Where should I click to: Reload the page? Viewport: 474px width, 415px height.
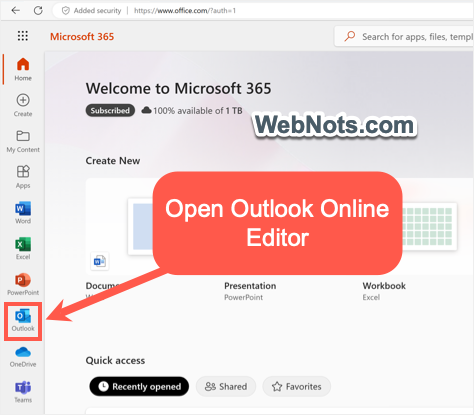38,11
